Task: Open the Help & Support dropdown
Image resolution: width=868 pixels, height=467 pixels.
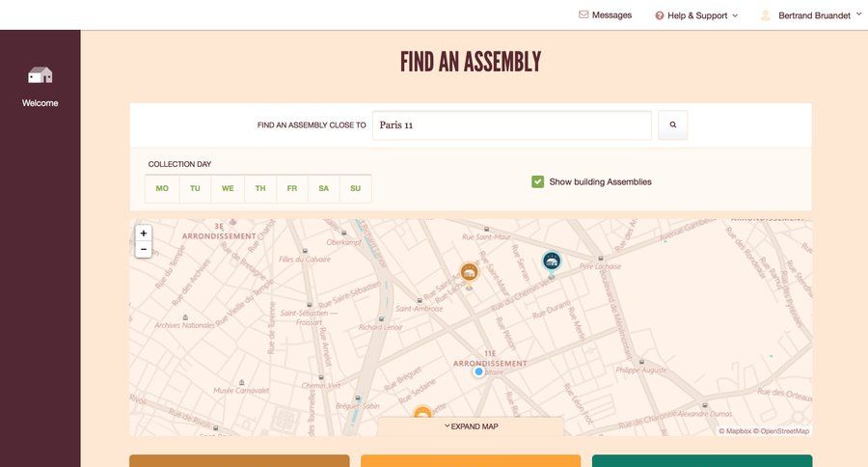Action: (x=696, y=15)
